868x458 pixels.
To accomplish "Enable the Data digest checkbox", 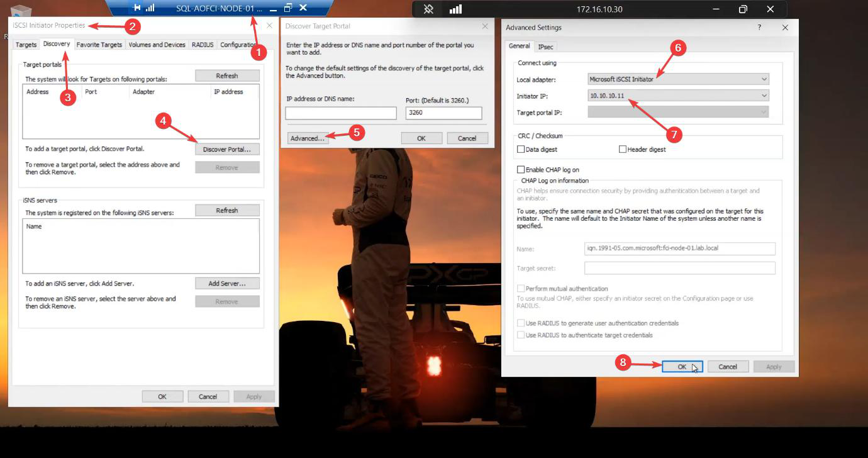I will 521,150.
